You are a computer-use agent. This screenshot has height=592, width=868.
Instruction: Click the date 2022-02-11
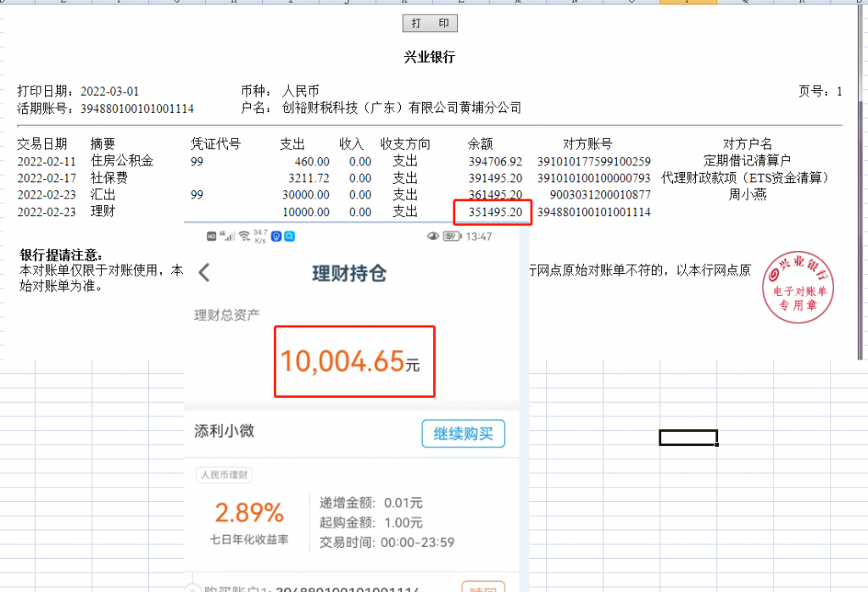[x=47, y=161]
